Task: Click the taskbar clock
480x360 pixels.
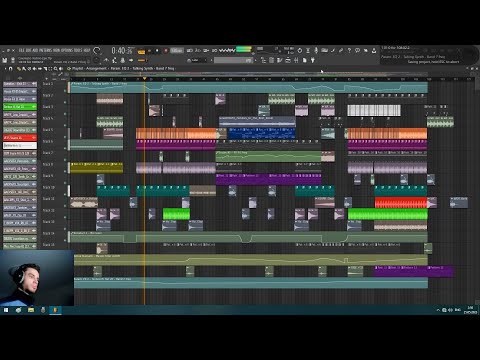Action: tap(470, 310)
